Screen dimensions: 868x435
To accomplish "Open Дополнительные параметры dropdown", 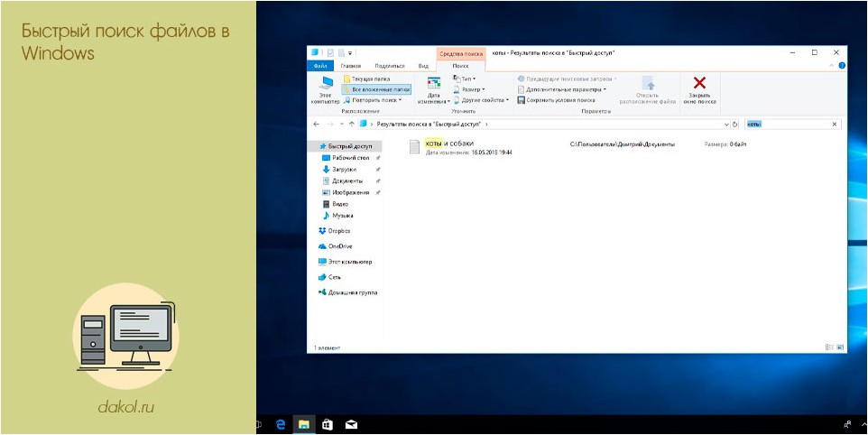I will tap(562, 89).
